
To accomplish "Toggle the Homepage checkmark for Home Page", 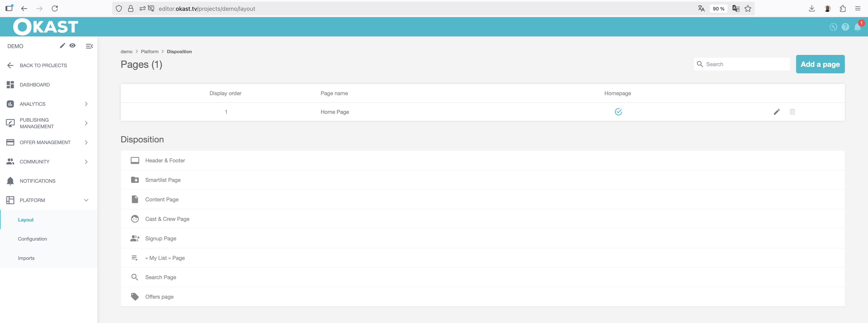I will point(618,112).
